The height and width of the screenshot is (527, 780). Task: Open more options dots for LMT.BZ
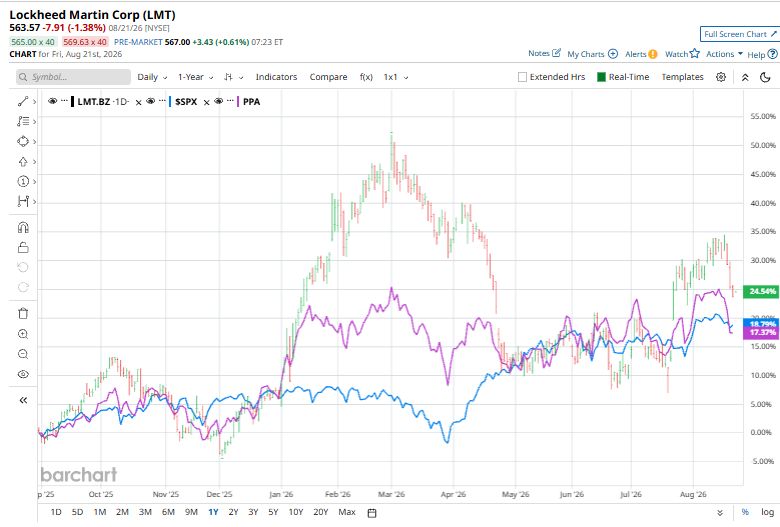[x=64, y=101]
